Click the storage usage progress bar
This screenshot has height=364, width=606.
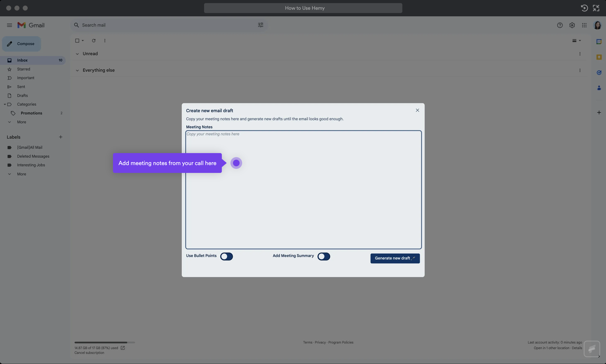pos(105,343)
